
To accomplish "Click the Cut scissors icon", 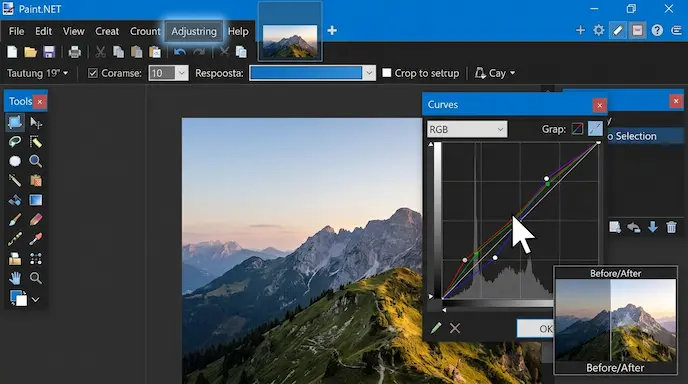I will coord(100,52).
